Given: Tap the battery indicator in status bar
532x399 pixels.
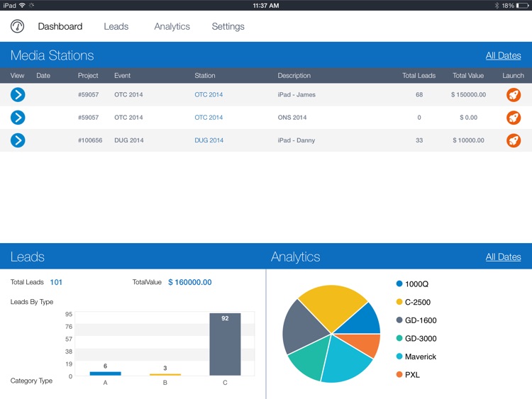Looking at the screenshot, I should pos(521,5).
